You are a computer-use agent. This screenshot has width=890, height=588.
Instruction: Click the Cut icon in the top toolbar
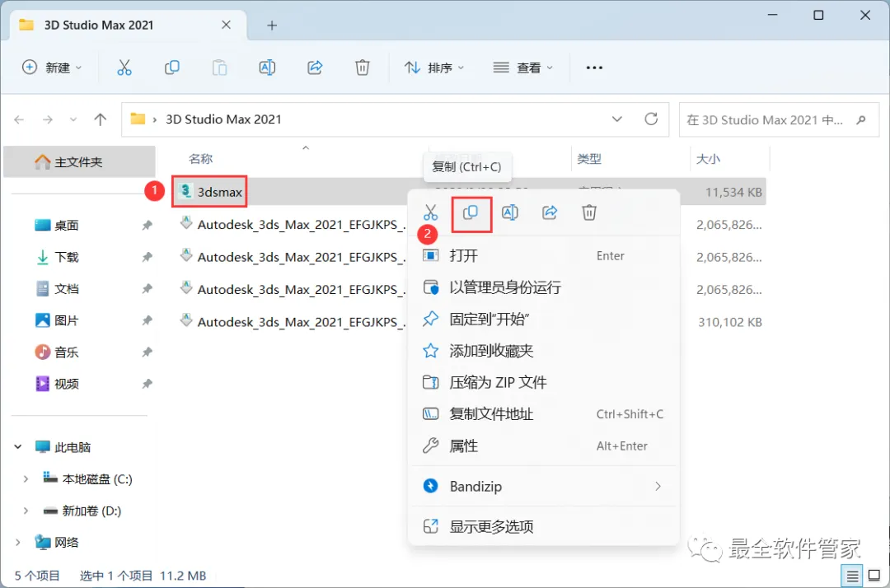point(124,68)
